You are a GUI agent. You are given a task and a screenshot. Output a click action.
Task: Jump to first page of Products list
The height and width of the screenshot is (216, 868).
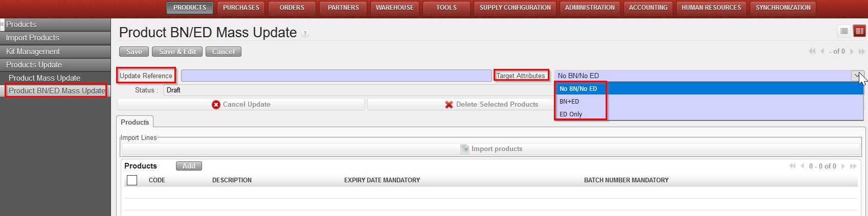coord(793,166)
